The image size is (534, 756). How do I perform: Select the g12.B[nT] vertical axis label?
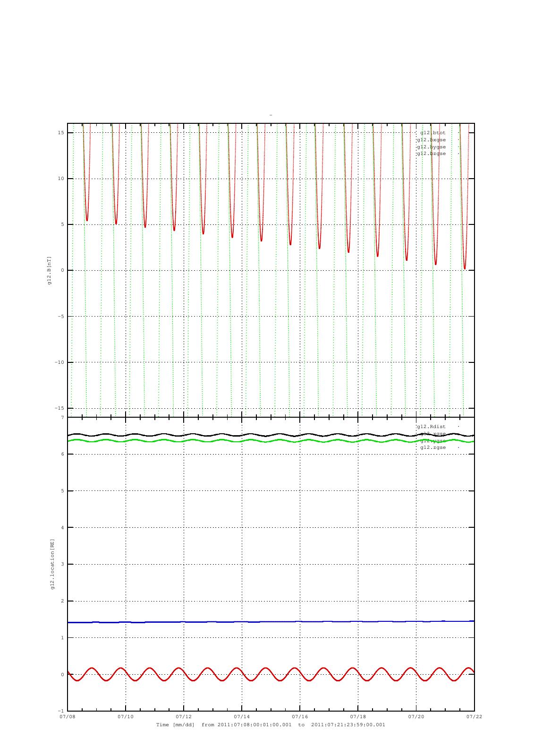pyautogui.click(x=49, y=270)
